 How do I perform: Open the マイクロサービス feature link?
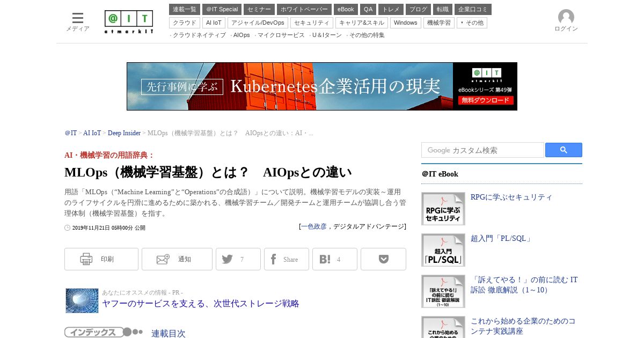tap(281, 35)
